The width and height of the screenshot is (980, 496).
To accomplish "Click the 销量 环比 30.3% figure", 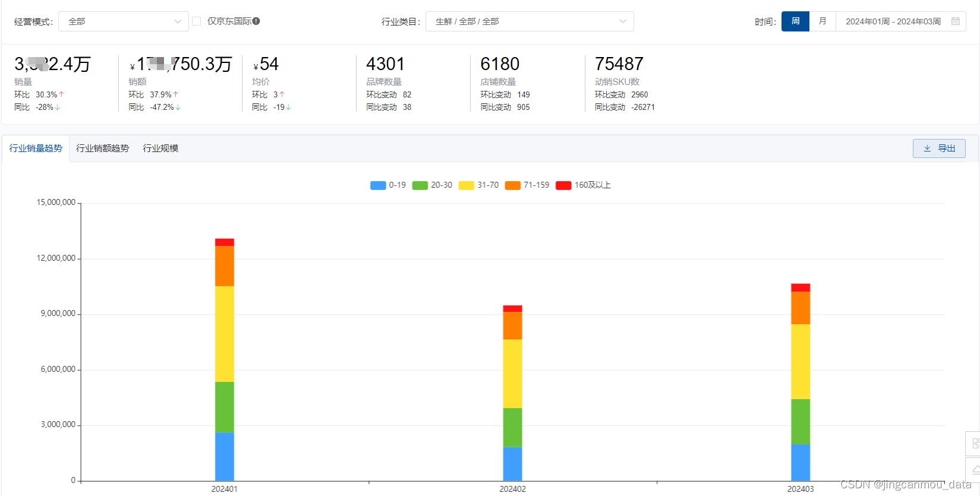I will click(x=46, y=94).
